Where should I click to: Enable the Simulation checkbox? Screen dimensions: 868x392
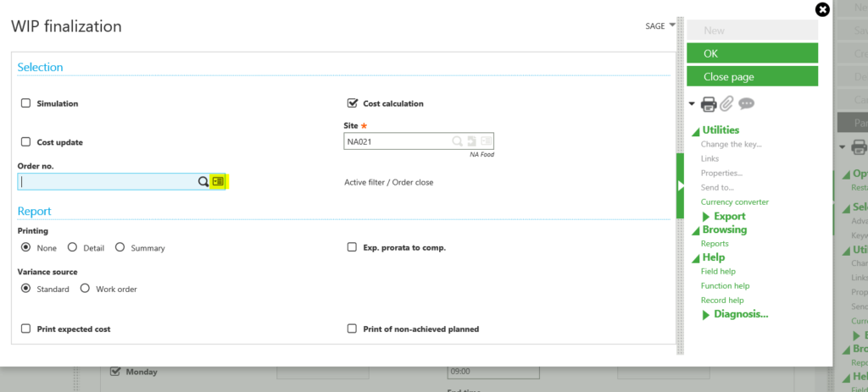(x=26, y=103)
